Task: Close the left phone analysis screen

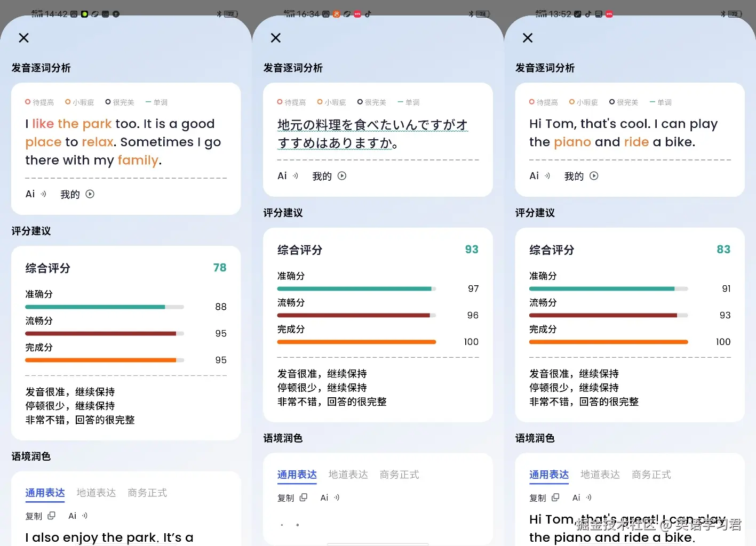Action: click(x=23, y=38)
